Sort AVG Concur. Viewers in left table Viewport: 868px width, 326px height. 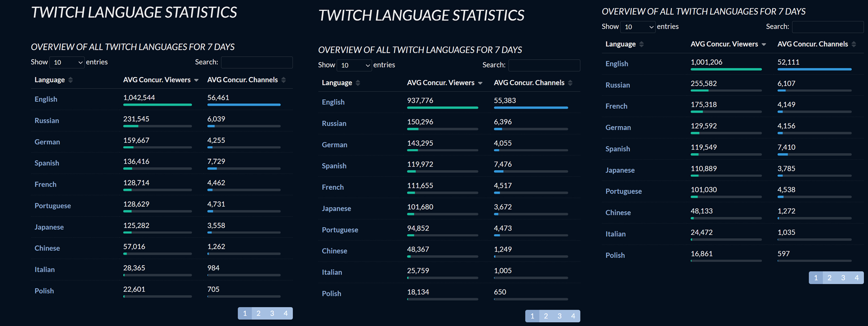[161, 79]
